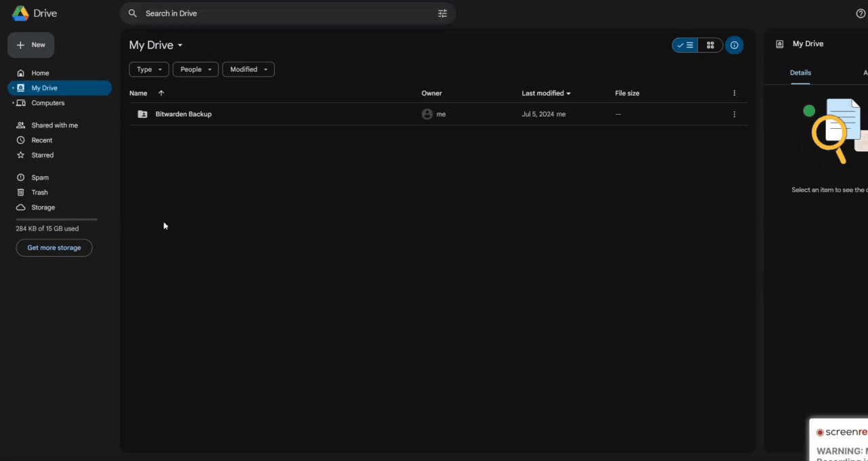Click the storage usage bar

coord(56,220)
